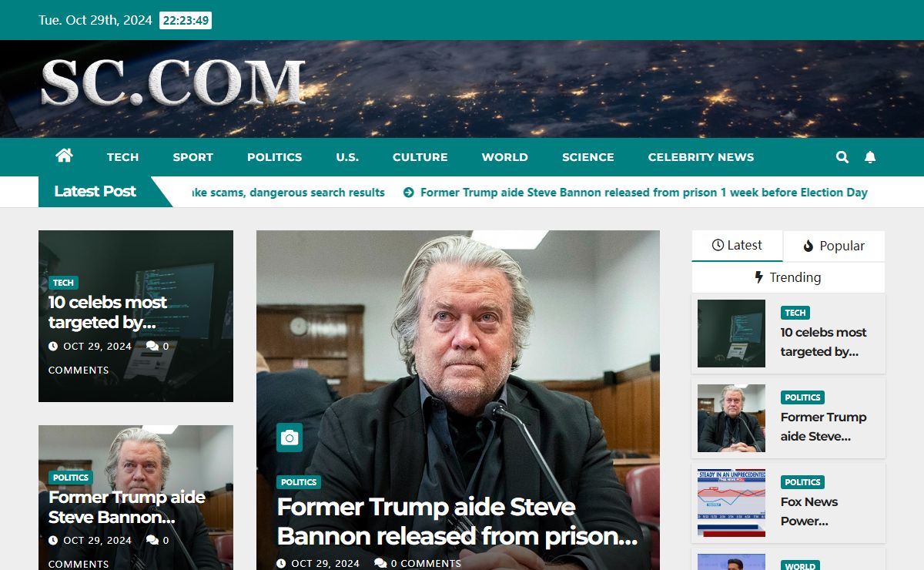Open the POLITICS menu item
924x570 pixels.
click(x=274, y=157)
